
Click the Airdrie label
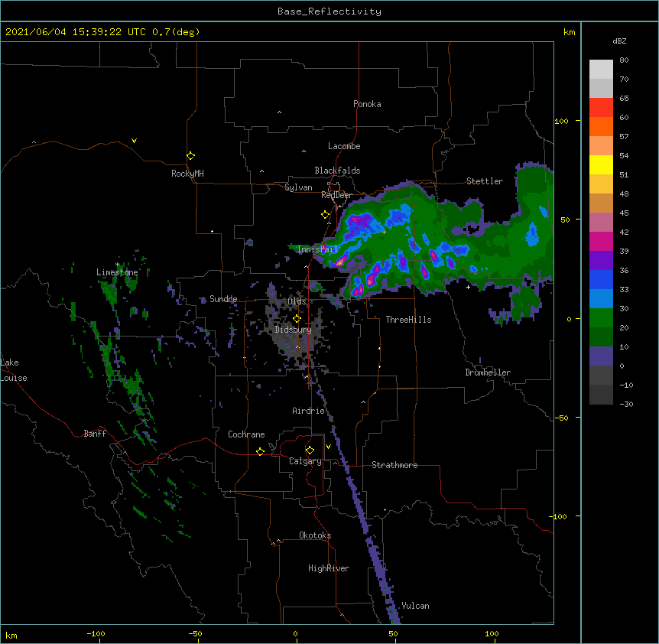[308, 411]
